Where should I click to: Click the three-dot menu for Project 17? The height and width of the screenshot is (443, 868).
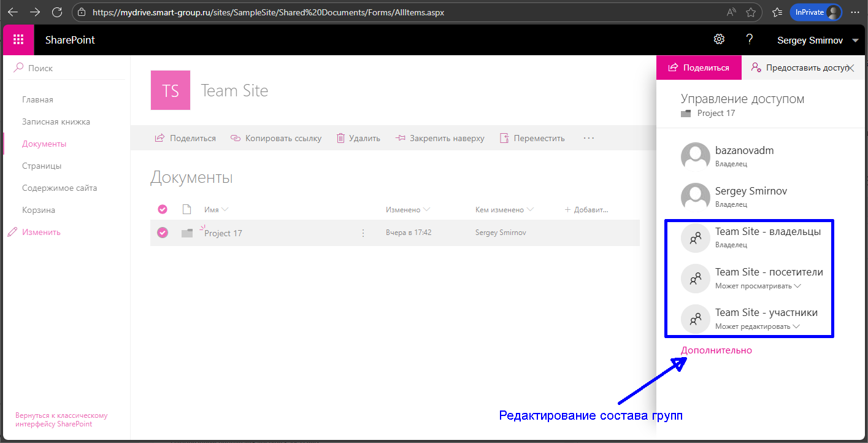pyautogui.click(x=363, y=233)
